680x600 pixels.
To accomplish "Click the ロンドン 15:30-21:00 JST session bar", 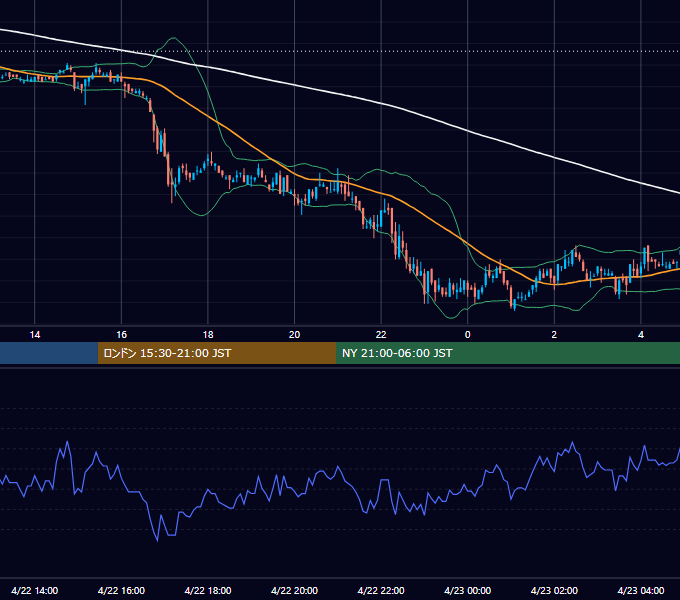I will [x=217, y=353].
